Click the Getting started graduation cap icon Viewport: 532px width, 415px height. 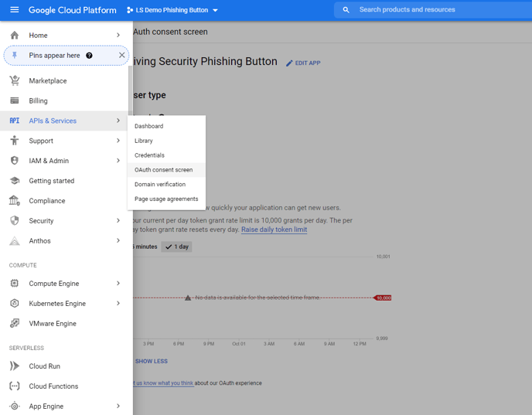pyautogui.click(x=15, y=181)
